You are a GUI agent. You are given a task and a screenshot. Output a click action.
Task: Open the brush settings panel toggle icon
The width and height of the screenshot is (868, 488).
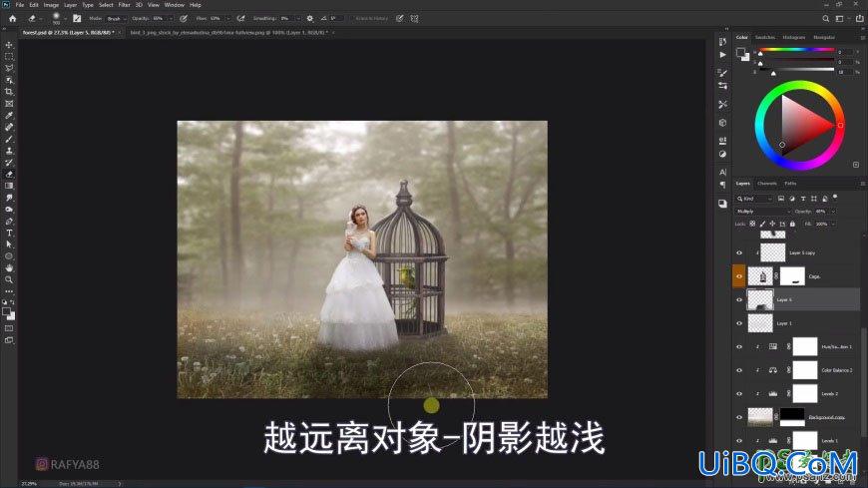(x=77, y=18)
